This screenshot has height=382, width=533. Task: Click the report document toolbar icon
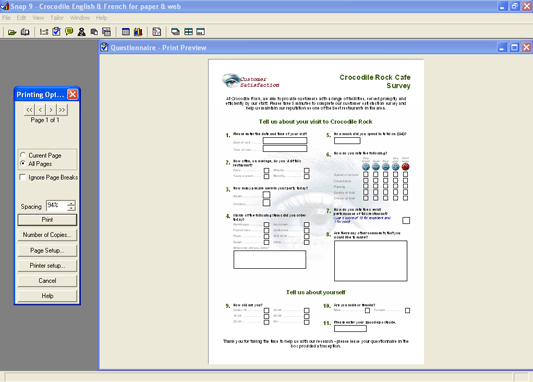(157, 32)
